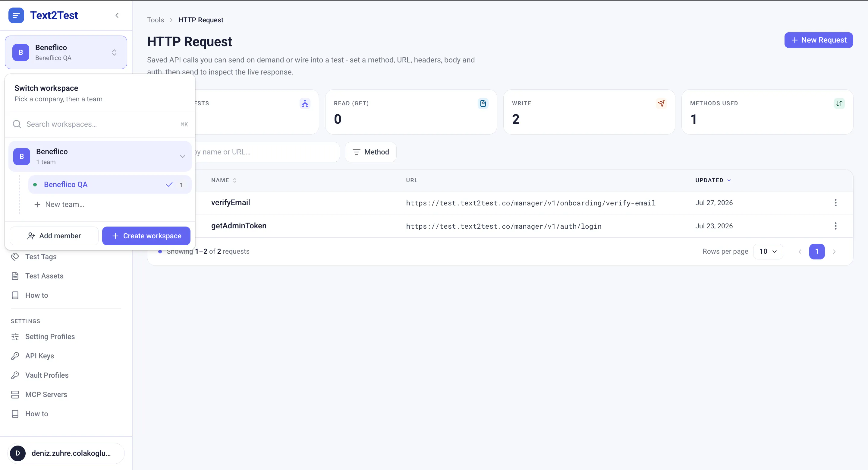Click New team… option

click(x=59, y=204)
